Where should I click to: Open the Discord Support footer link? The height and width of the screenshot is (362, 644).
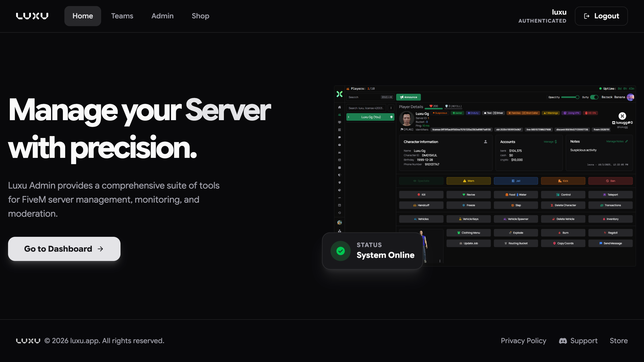click(578, 341)
